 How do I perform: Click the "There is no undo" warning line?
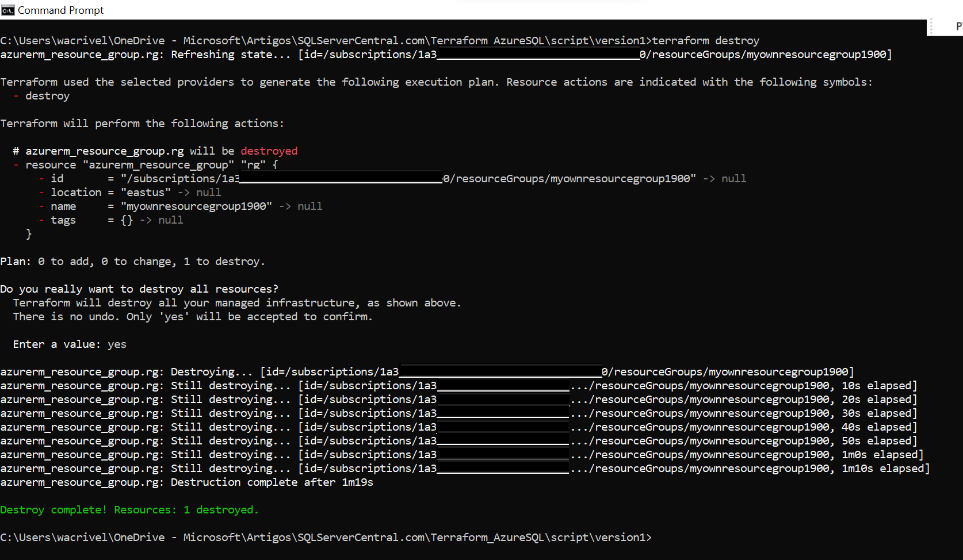[193, 317]
